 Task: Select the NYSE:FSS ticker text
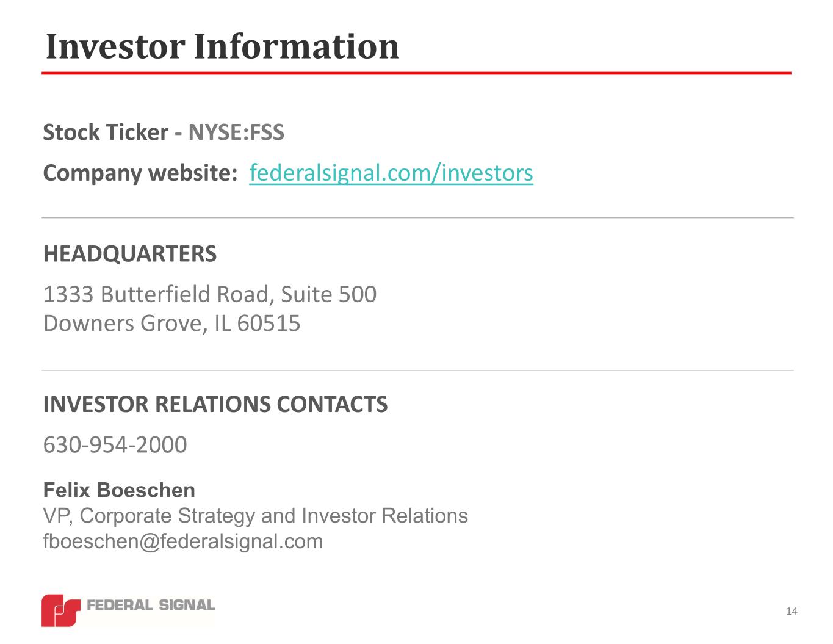(x=236, y=132)
